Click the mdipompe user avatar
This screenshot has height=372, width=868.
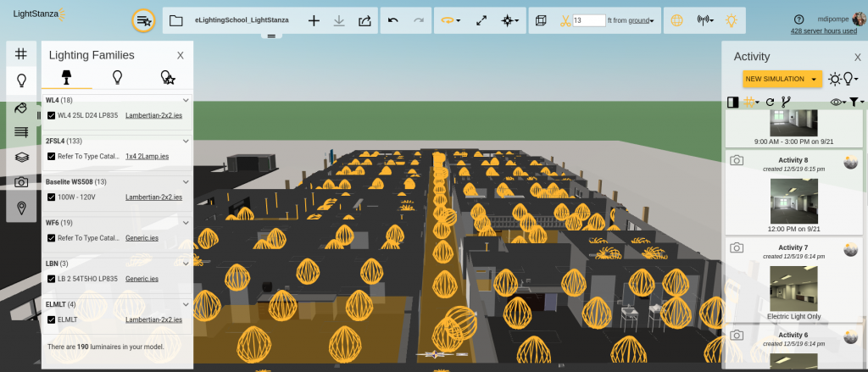[x=859, y=19]
